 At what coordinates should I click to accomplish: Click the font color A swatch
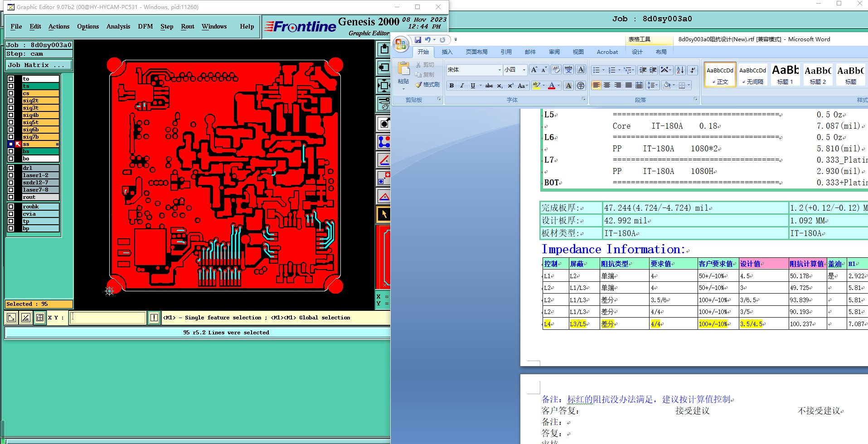pos(552,86)
